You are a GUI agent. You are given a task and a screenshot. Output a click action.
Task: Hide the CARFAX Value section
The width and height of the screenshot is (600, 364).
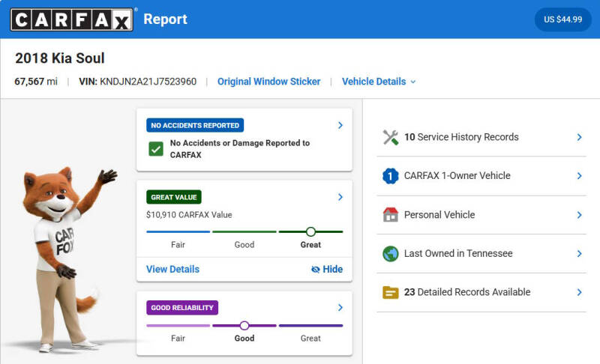tap(327, 270)
